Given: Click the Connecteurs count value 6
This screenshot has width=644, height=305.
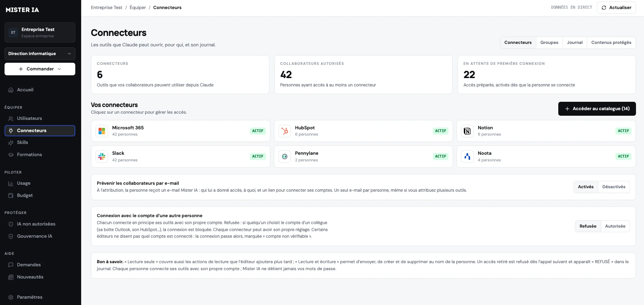Looking at the screenshot, I should 100,75.
